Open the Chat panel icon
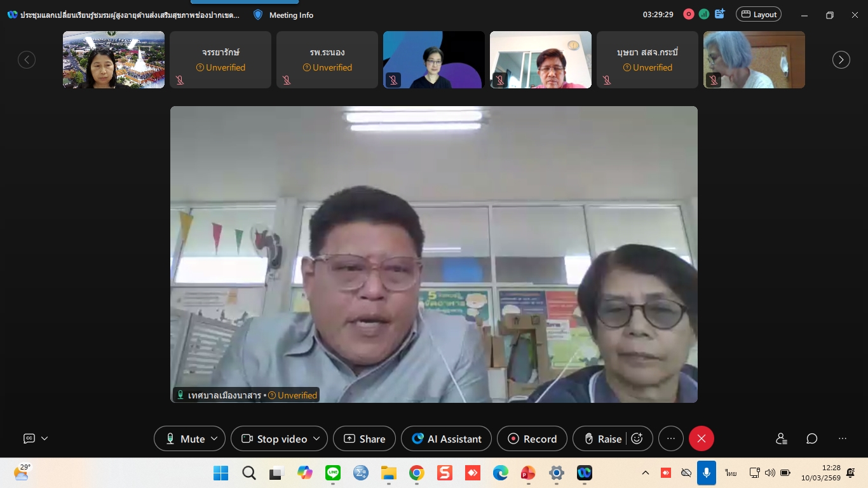Image resolution: width=868 pixels, height=488 pixels. pyautogui.click(x=811, y=438)
